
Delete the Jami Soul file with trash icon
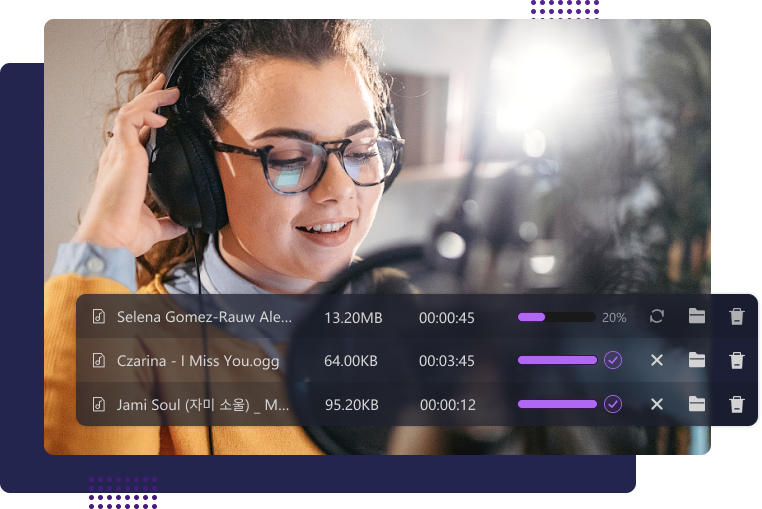(737, 404)
